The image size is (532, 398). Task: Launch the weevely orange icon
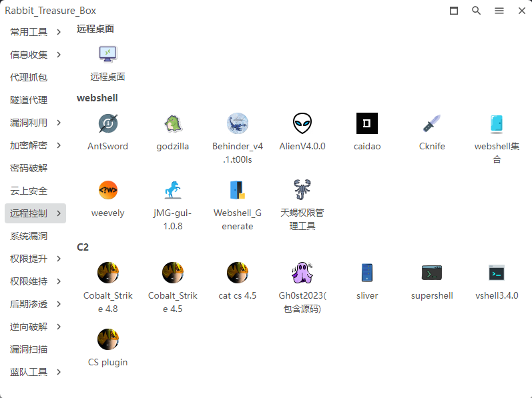[x=108, y=190]
